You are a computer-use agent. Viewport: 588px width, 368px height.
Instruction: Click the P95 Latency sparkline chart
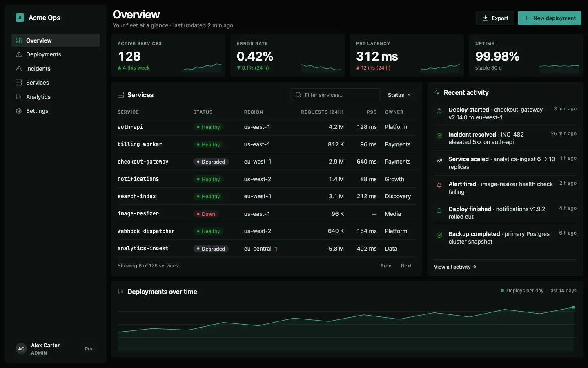440,67
